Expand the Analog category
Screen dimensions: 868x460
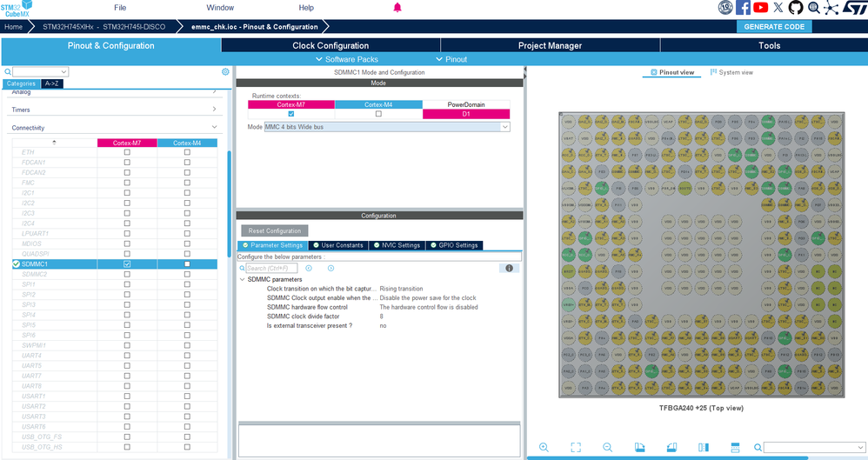pyautogui.click(x=214, y=91)
